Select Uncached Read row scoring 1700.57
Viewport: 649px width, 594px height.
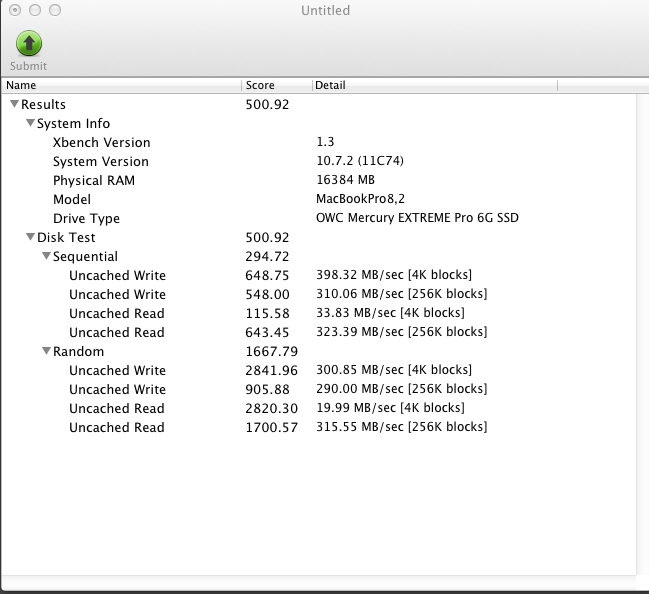319,428
